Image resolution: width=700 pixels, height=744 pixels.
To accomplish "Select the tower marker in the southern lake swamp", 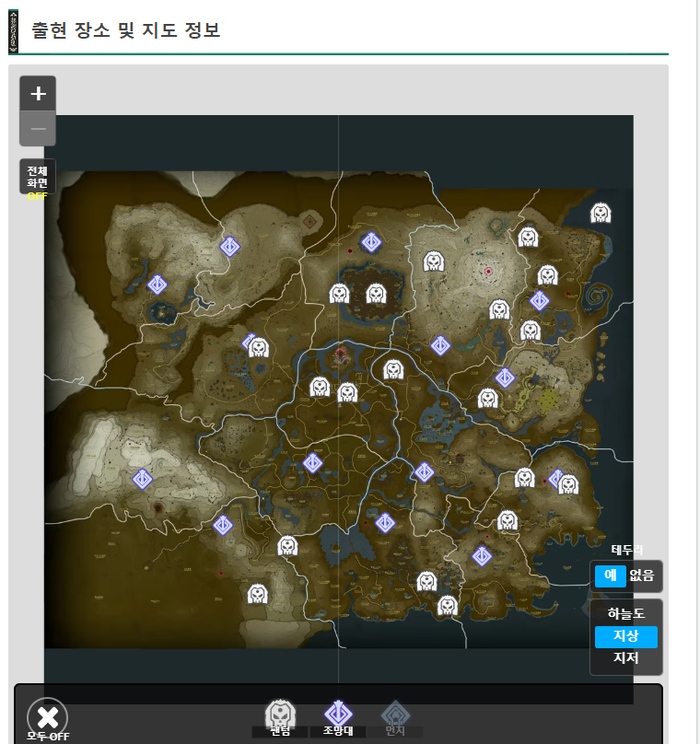I will pos(385,523).
